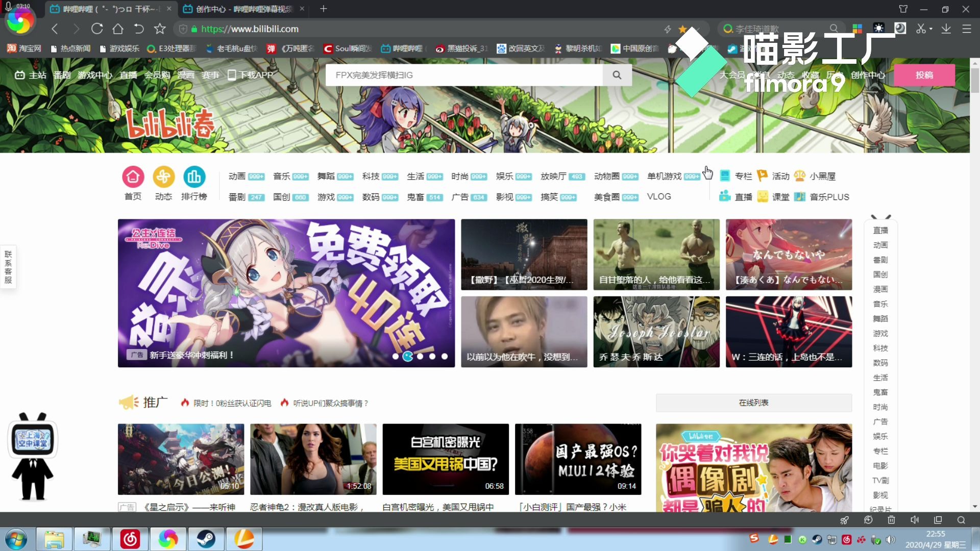Go back with the browser back arrow
This screenshot has width=980, height=551.
55,29
